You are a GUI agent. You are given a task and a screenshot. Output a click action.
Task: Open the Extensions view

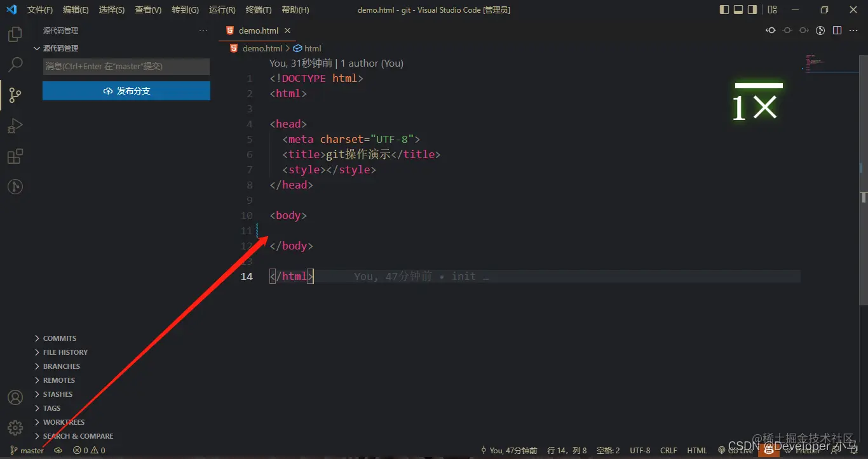click(15, 156)
